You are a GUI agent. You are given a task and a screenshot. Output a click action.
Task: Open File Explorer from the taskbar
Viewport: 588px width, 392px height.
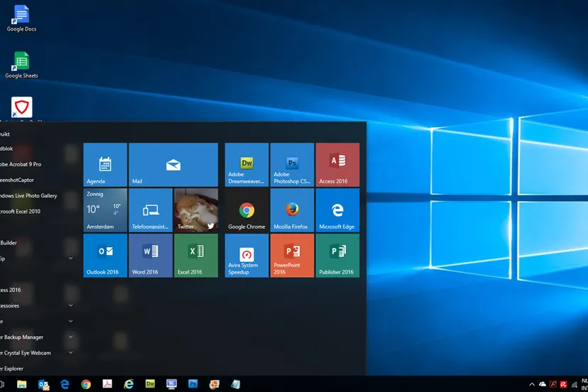pyautogui.click(x=22, y=384)
